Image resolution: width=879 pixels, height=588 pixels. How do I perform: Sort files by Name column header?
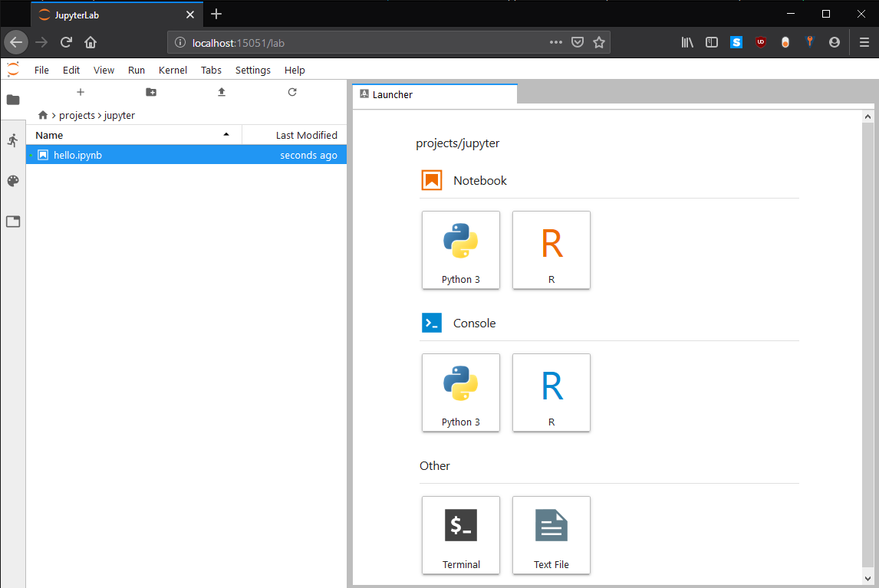(134, 135)
